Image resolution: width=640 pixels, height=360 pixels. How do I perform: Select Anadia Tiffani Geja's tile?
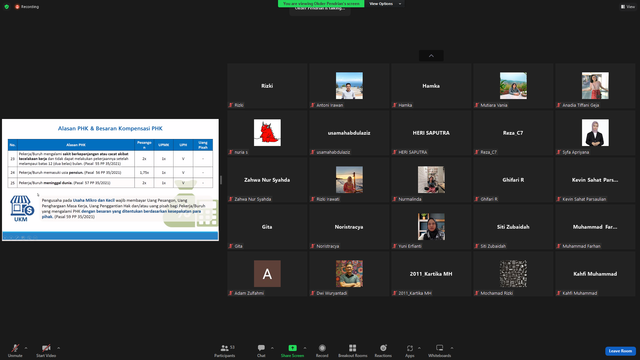pyautogui.click(x=595, y=86)
